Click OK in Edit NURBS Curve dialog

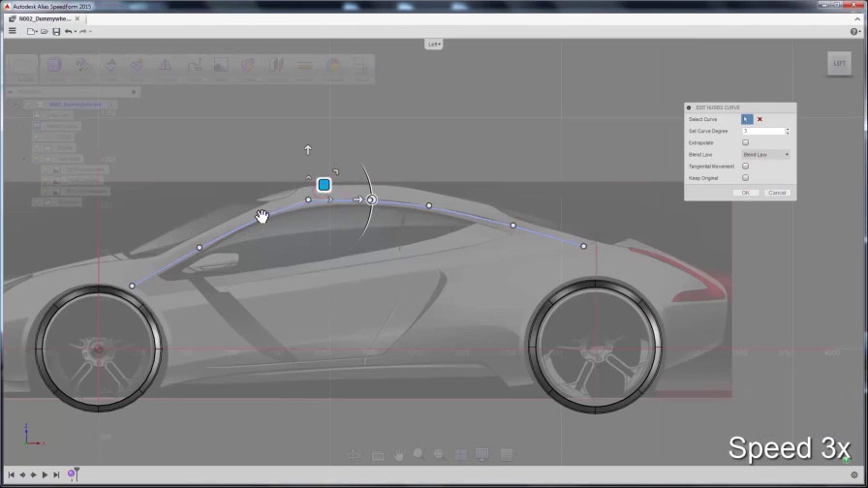pos(745,193)
